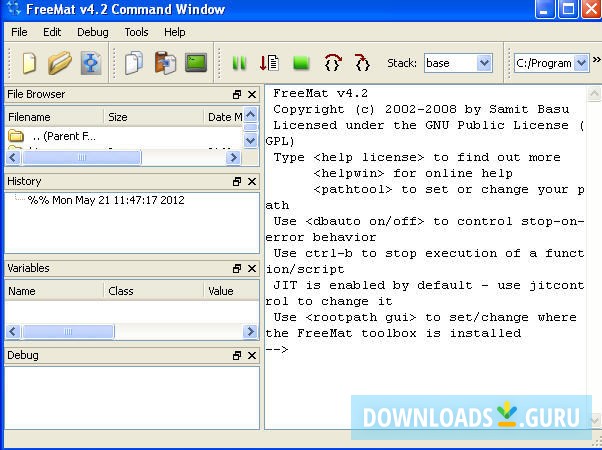
Task: Open the Edit menu
Action: (52, 32)
